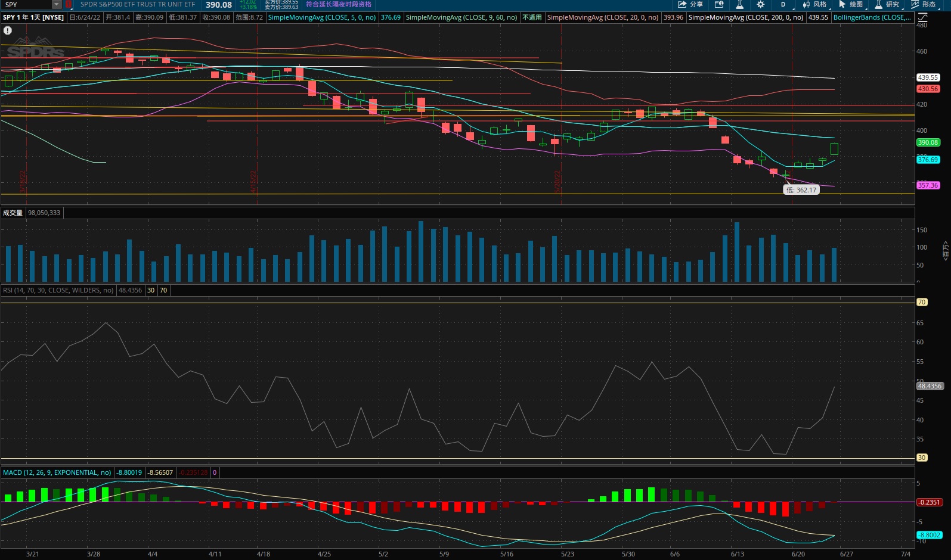Image resolution: width=951 pixels, height=560 pixels.
Task: Open the 绘图 drawing tools menu
Action: 851,4
